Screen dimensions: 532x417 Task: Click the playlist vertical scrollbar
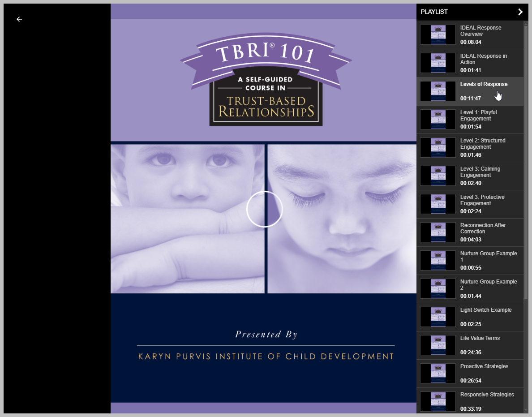(x=526, y=161)
